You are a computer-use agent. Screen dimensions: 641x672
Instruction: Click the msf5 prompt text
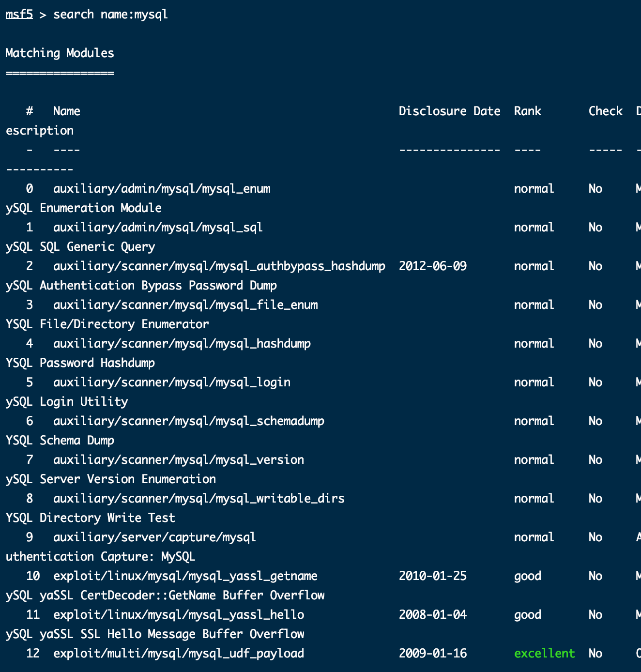pos(19,15)
